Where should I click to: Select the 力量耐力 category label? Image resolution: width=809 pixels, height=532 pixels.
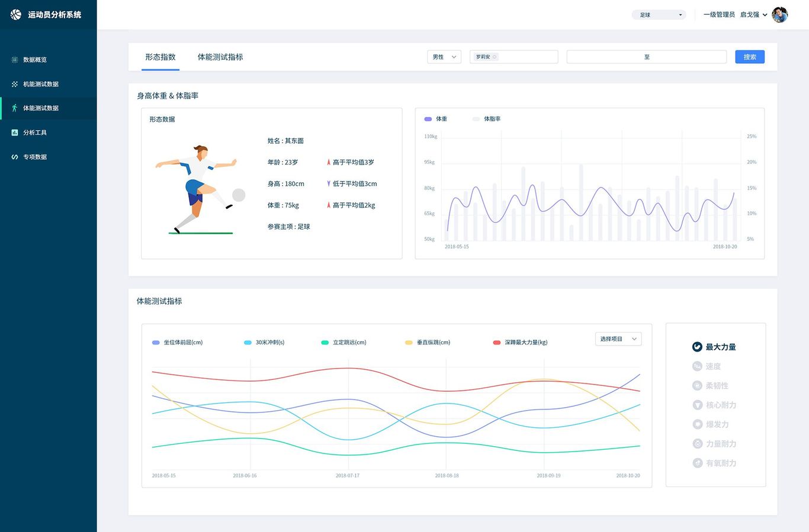[721, 444]
